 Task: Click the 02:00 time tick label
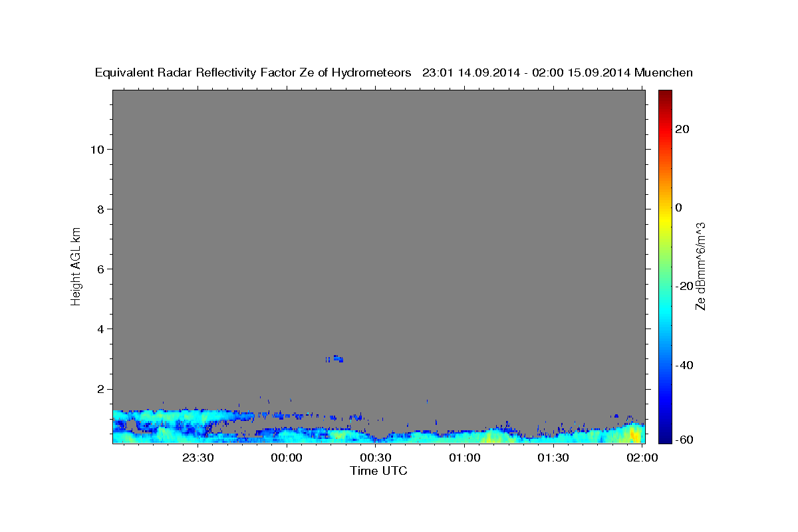[642, 458]
